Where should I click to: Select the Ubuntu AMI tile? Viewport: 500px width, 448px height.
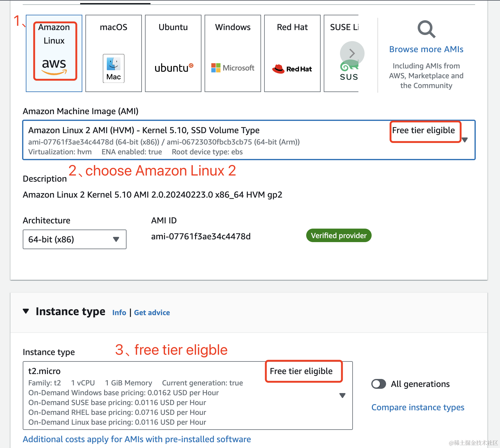[173, 53]
